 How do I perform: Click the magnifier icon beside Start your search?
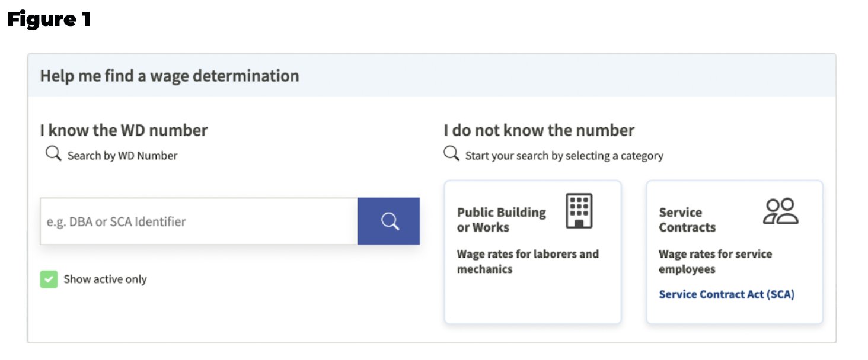[x=452, y=154]
